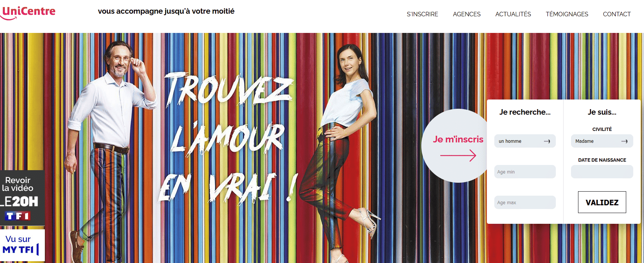Open the Civilité Madame dropdown

pos(602,141)
